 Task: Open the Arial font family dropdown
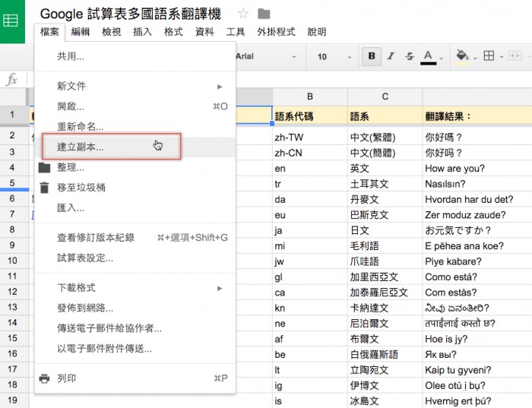(265, 56)
